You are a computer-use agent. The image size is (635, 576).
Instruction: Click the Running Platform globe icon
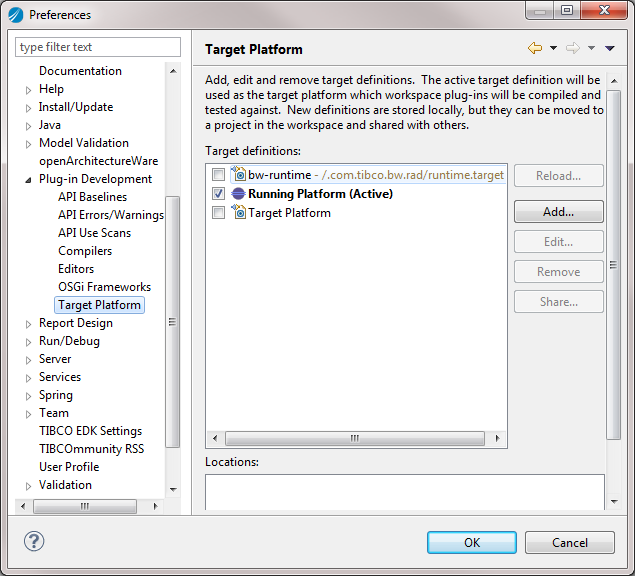[x=238, y=194]
